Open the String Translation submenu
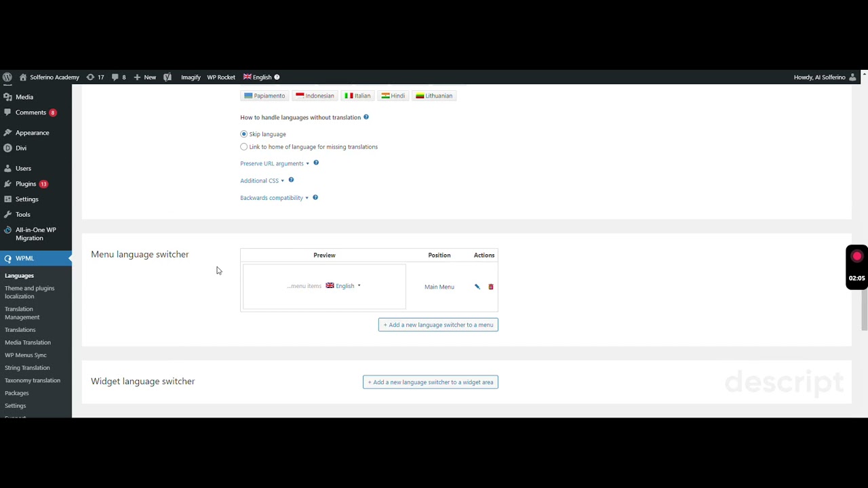Viewport: 868px width, 488px height. [x=27, y=368]
